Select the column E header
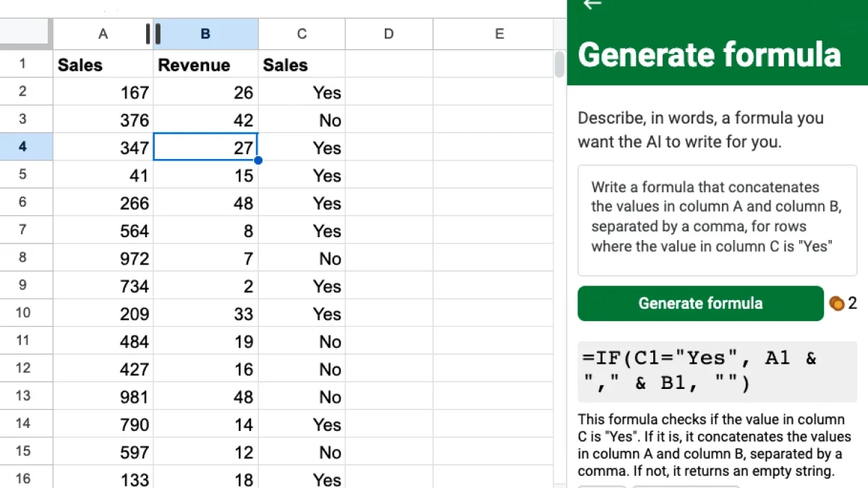 (x=499, y=34)
